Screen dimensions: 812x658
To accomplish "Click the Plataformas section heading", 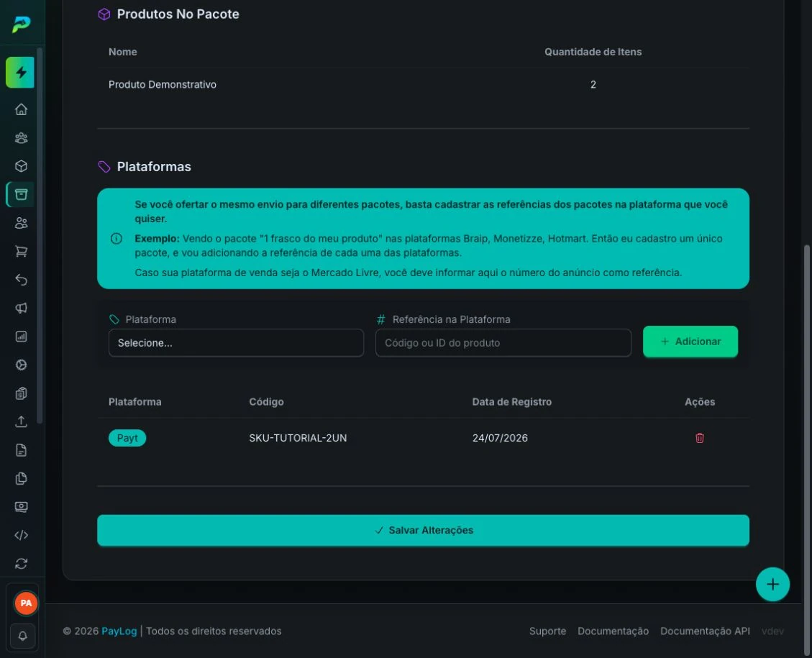I will [154, 167].
